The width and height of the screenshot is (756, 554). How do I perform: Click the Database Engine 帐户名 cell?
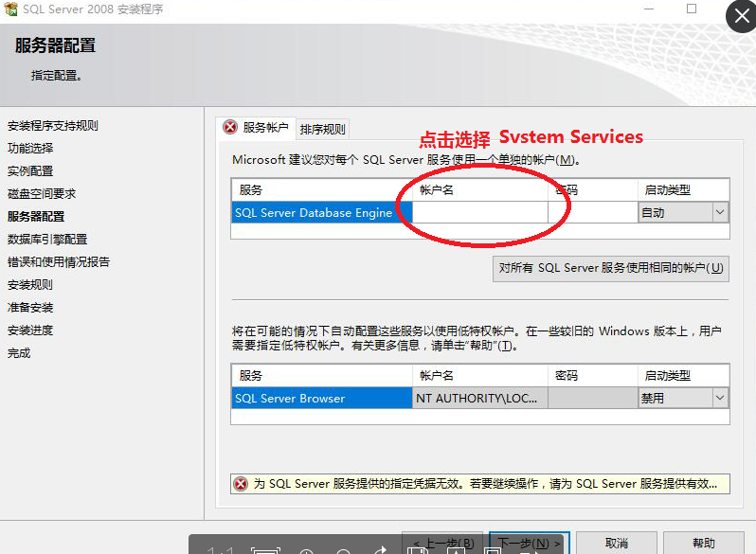coord(479,213)
